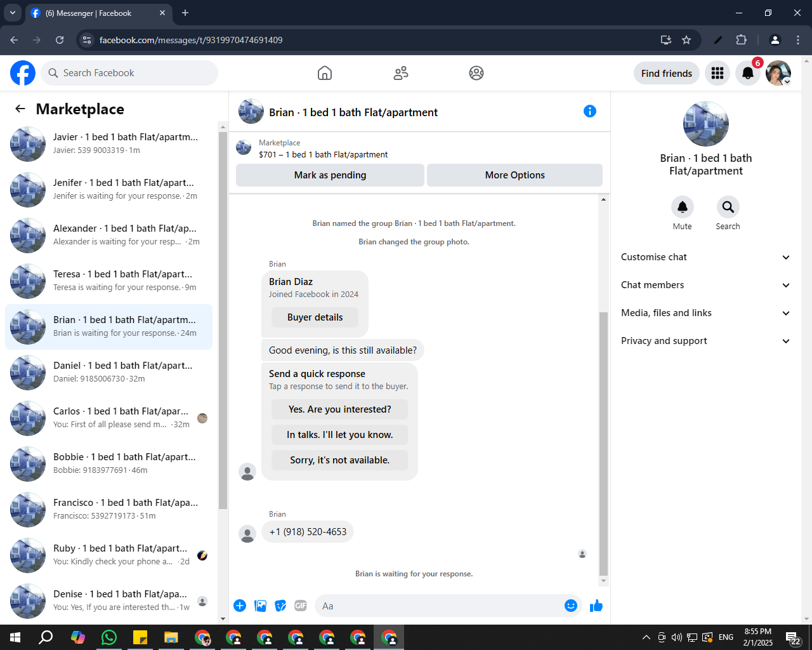Expand Customise chat section
This screenshot has width=812, height=650.
pos(705,257)
